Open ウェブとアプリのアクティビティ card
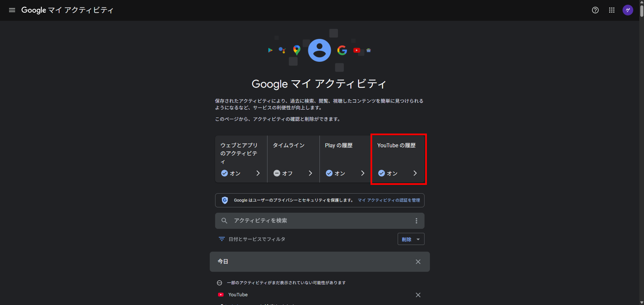Viewport: 644px width, 305px height. 241,159
